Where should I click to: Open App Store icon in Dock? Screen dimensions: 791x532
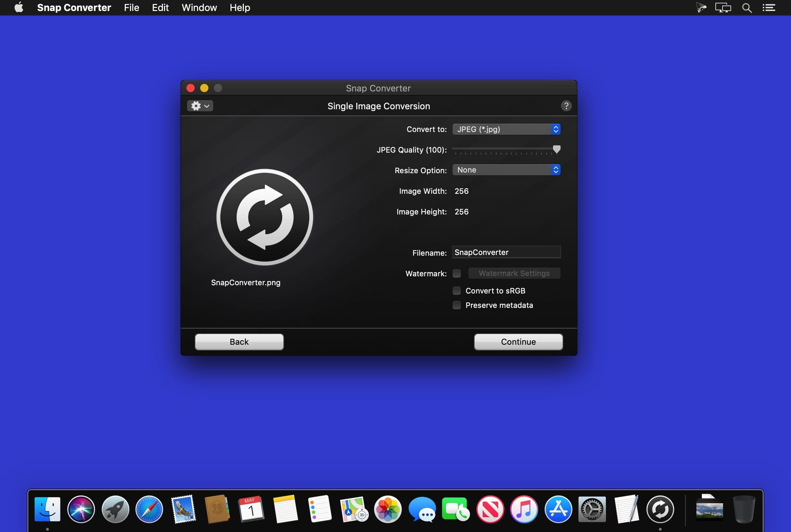click(x=558, y=509)
